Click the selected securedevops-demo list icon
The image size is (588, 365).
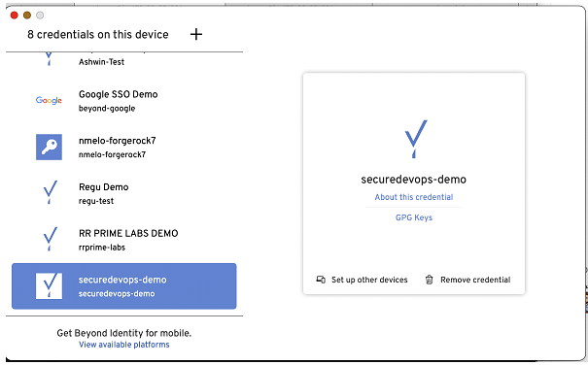(x=49, y=286)
